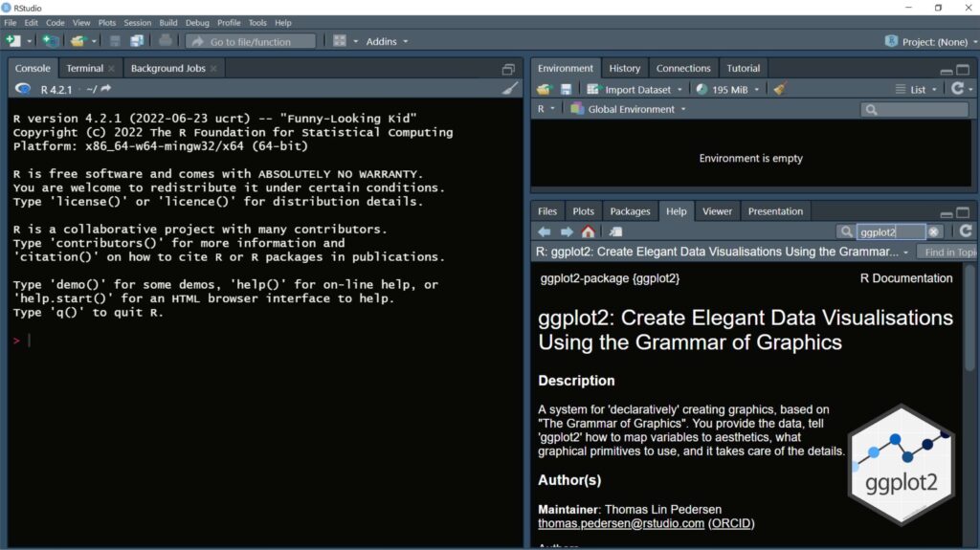The width and height of the screenshot is (980, 550).
Task: Click the R logo icon in the console header
Action: point(23,89)
